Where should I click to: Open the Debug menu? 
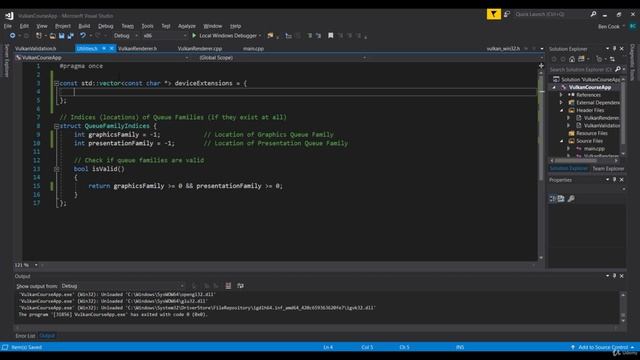coord(105,26)
